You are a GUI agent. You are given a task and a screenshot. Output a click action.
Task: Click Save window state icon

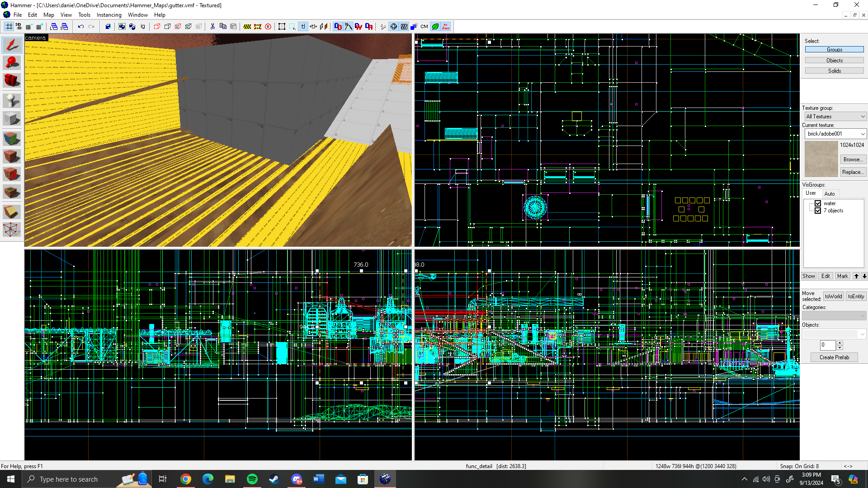click(x=64, y=27)
